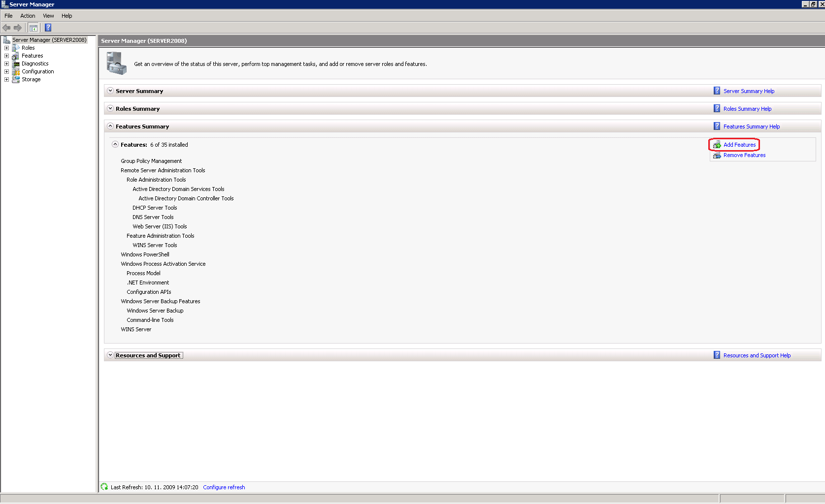Open the Help menu
This screenshot has width=825, height=504.
[67, 16]
